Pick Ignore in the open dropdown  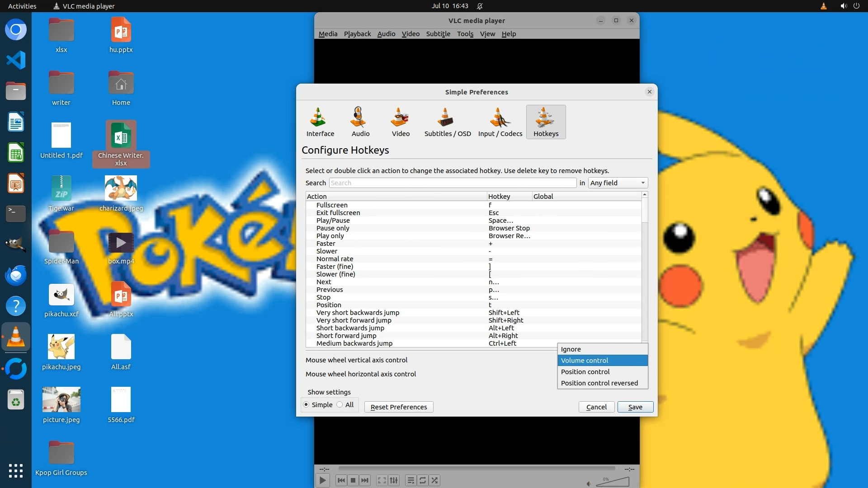tap(571, 349)
